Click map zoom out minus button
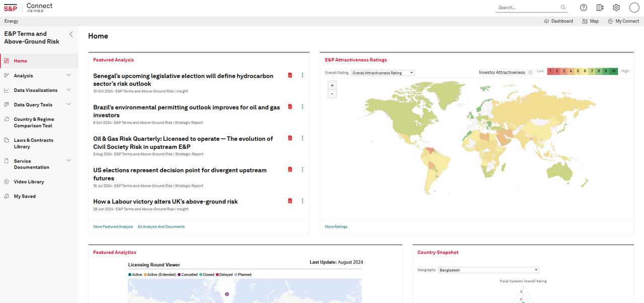This screenshot has width=644, height=303. (x=332, y=94)
